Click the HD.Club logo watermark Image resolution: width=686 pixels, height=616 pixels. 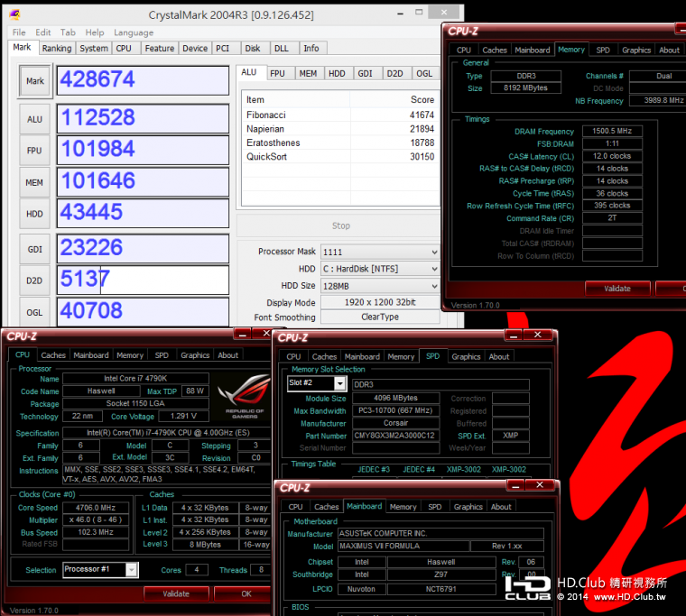(x=528, y=588)
